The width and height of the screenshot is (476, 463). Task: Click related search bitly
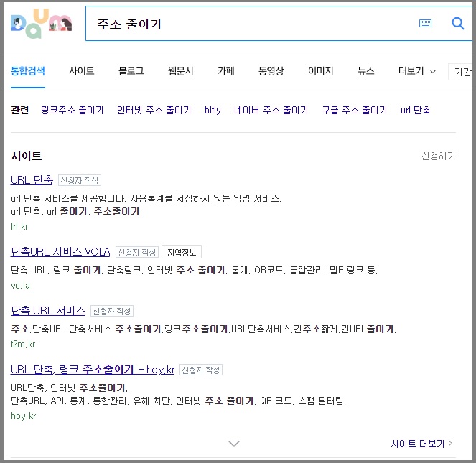213,110
